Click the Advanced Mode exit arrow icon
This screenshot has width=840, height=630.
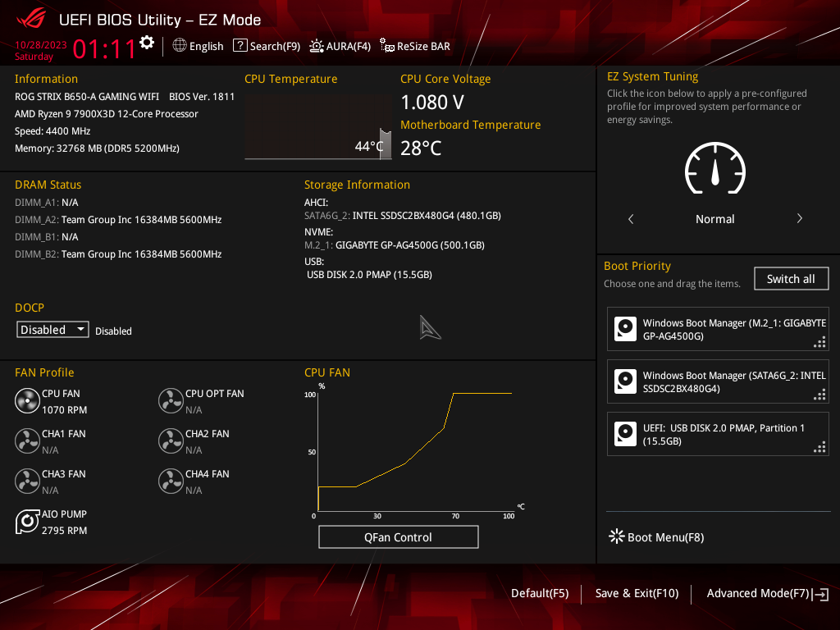click(820, 594)
